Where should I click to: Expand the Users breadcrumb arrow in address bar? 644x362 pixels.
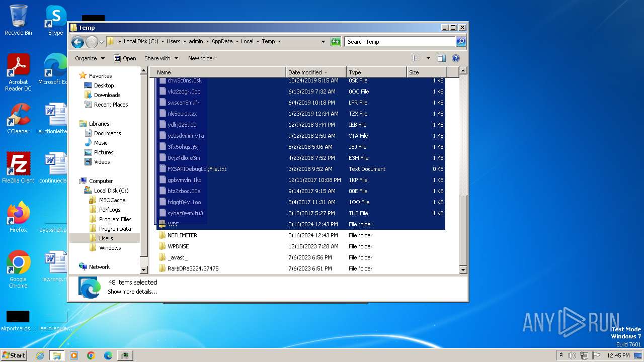[x=185, y=42]
